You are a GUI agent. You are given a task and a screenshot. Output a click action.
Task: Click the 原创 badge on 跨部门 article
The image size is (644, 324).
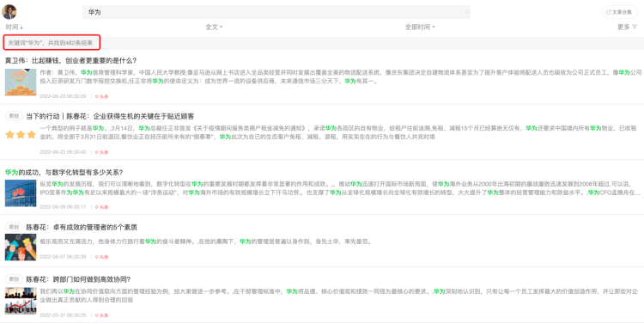[14, 279]
